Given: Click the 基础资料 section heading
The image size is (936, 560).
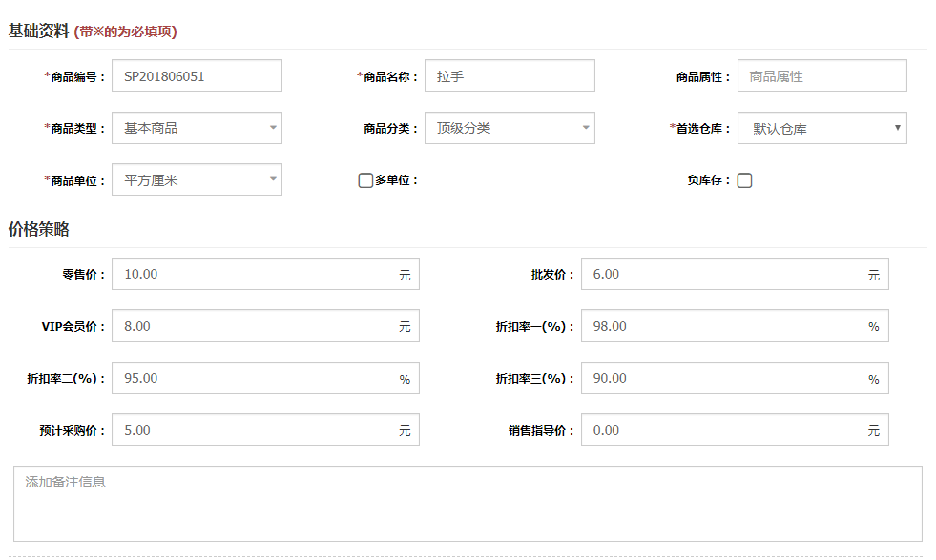Looking at the screenshot, I should 38,31.
